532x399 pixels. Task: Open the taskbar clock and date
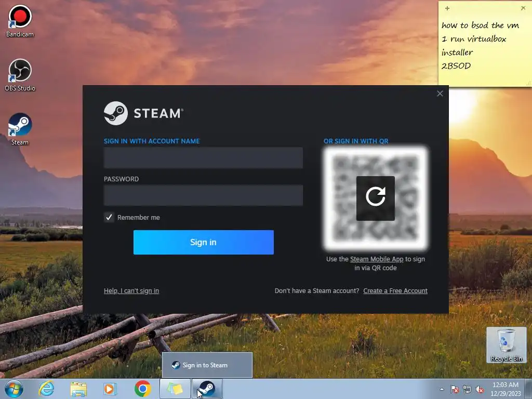point(505,389)
